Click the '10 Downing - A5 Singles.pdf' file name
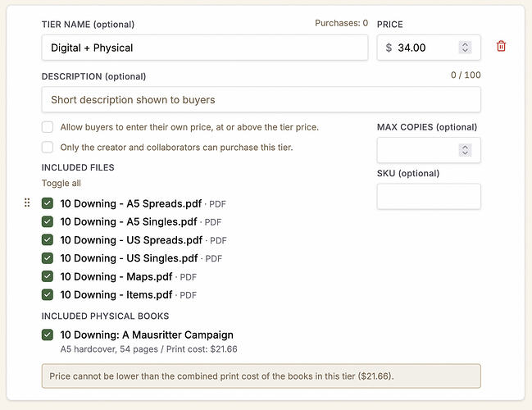 [x=129, y=222]
